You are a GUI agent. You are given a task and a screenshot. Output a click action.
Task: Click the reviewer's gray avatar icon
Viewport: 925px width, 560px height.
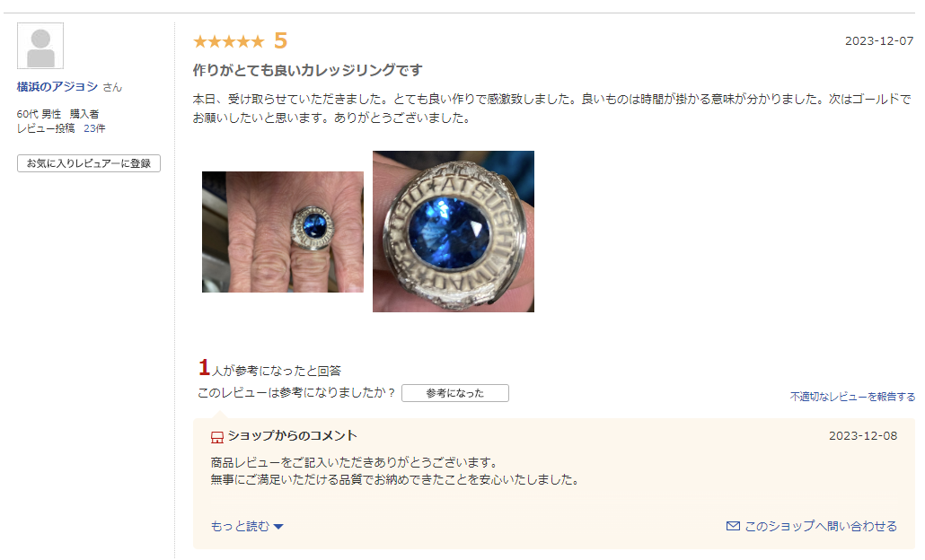click(40, 46)
